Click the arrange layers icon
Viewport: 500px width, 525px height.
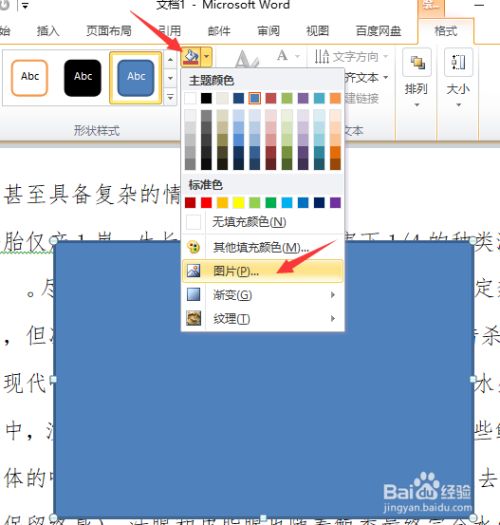(417, 62)
